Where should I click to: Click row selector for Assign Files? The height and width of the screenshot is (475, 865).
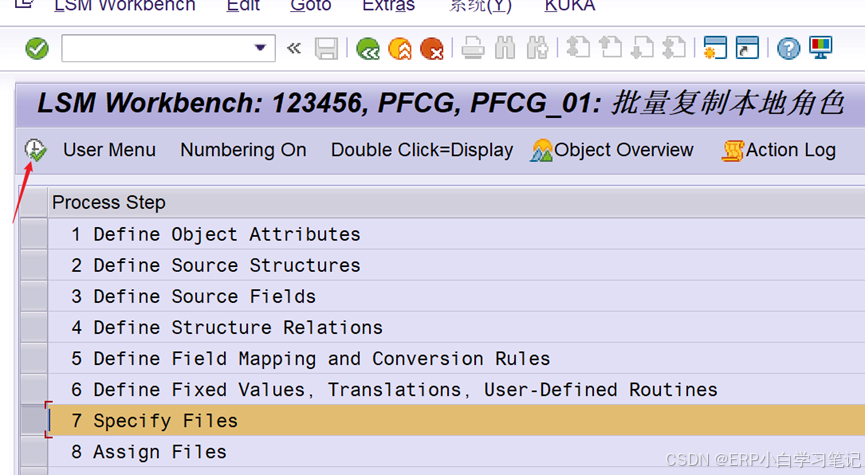click(x=34, y=452)
